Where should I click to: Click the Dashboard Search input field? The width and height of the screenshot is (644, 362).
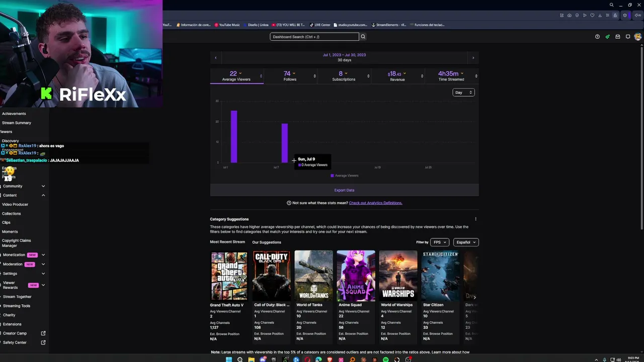(314, 37)
